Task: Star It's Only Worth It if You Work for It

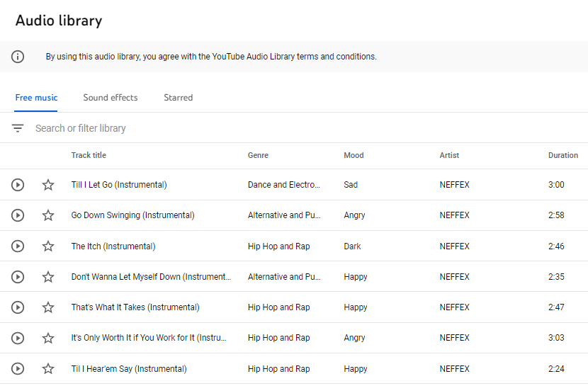Action: [x=48, y=338]
